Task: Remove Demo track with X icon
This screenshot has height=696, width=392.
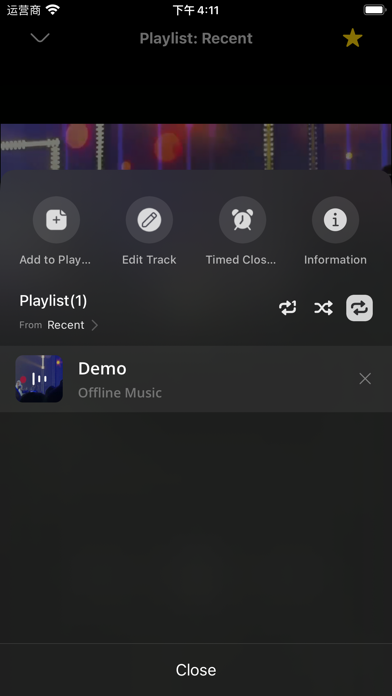Action: pyautogui.click(x=365, y=379)
